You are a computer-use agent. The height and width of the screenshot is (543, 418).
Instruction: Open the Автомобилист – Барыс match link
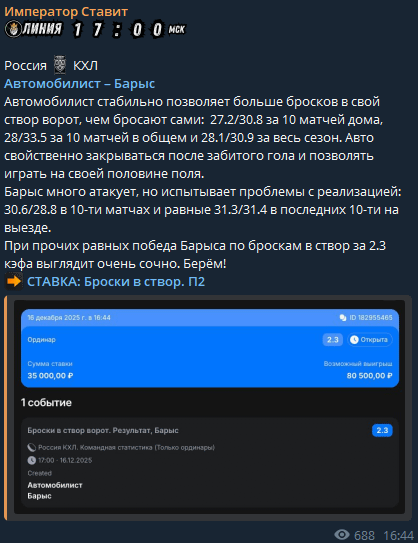[x=79, y=83]
